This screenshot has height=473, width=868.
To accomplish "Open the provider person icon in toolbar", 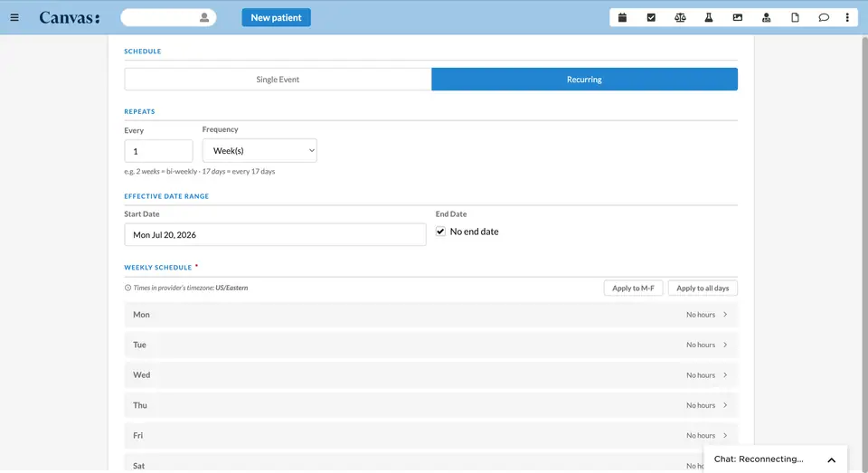I will click(766, 18).
